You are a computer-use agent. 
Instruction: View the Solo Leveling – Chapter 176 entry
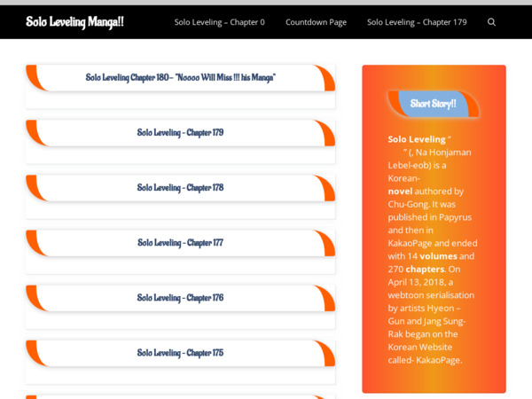(x=181, y=298)
